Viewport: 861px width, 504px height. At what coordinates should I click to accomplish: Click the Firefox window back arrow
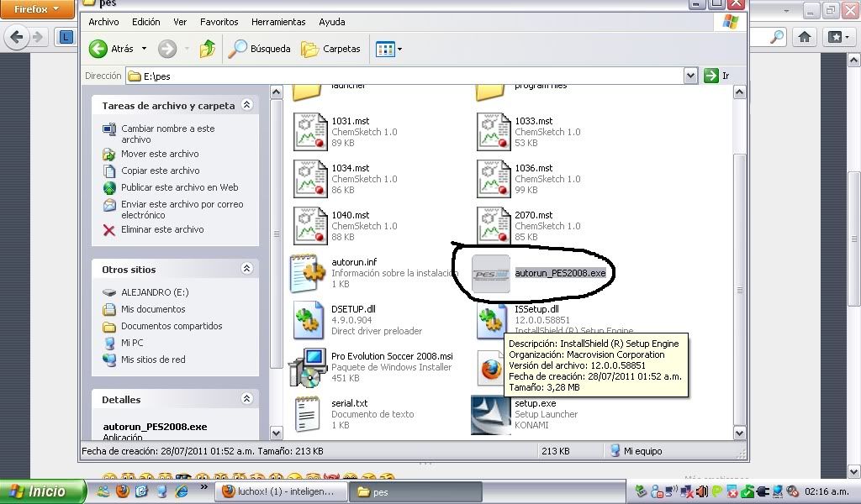[17, 37]
